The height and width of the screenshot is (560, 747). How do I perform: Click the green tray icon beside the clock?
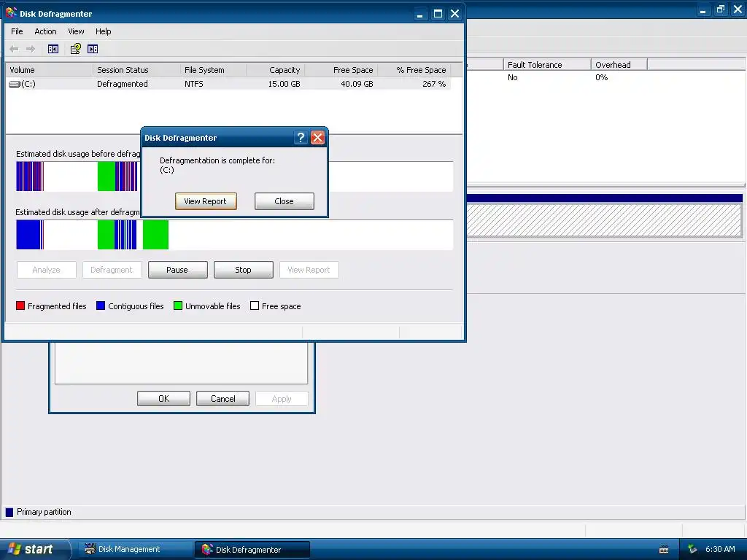[692, 550]
